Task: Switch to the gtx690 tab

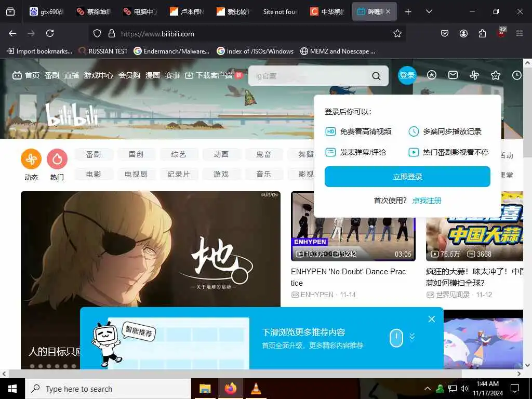Action: pos(46,11)
